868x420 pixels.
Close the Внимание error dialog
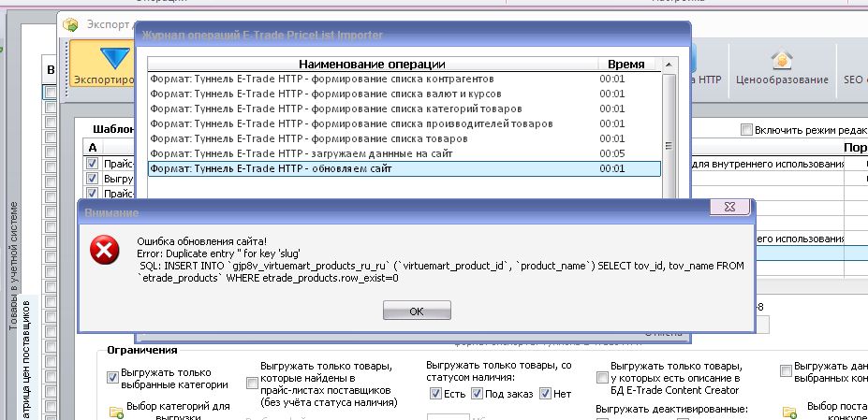(729, 207)
